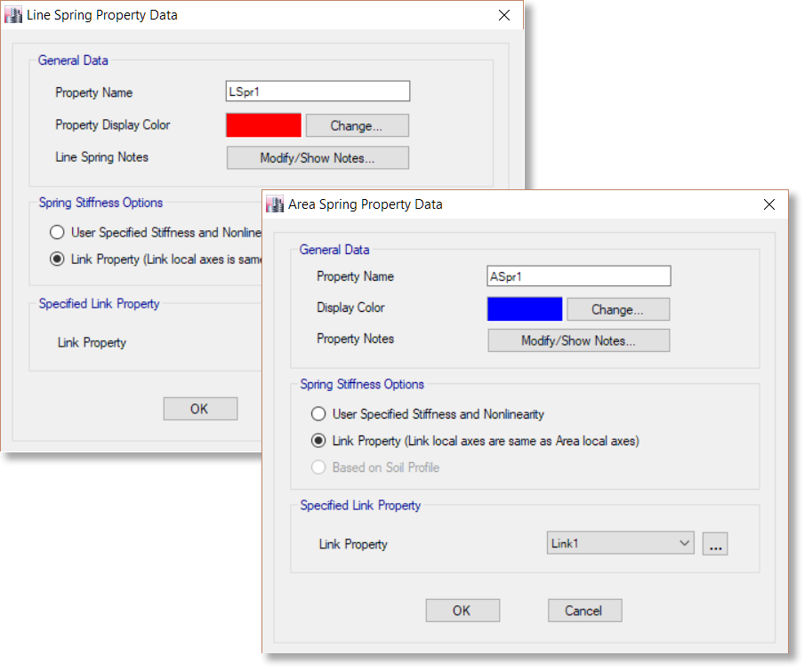Click the 'Property Notes' label in Area dialog
Viewport: 812px width, 671px height.
(355, 339)
